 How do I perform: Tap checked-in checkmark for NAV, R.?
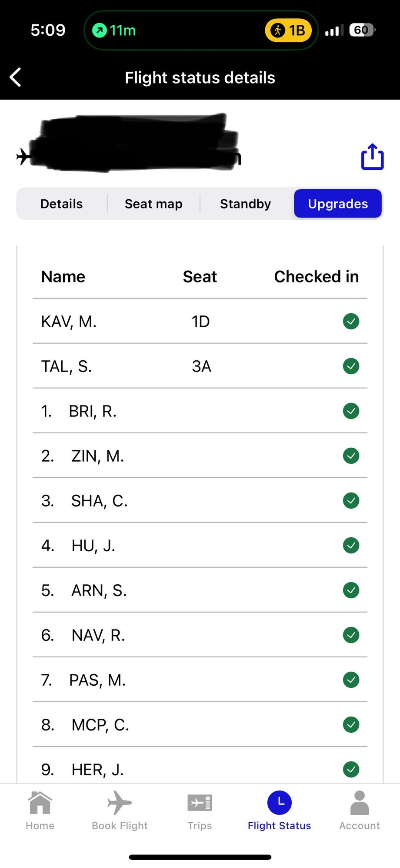click(x=351, y=635)
